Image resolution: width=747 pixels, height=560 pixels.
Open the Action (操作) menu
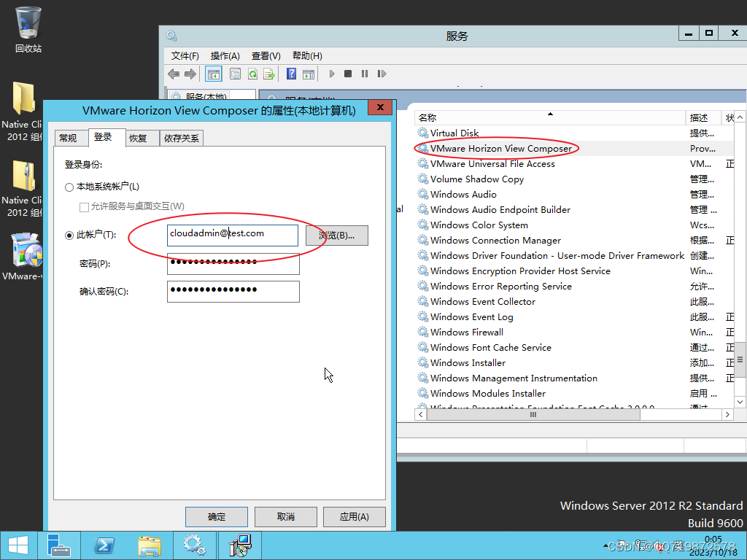(x=225, y=56)
